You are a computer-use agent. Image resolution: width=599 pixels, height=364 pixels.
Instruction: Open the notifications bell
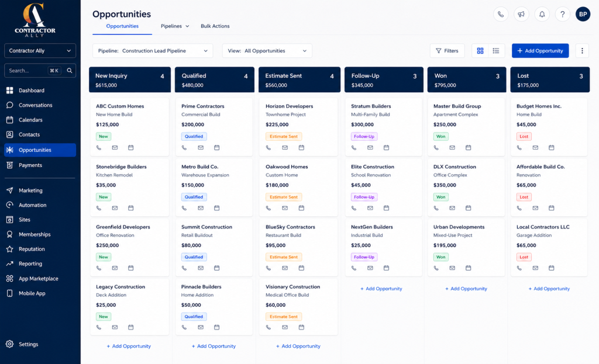[x=542, y=15]
